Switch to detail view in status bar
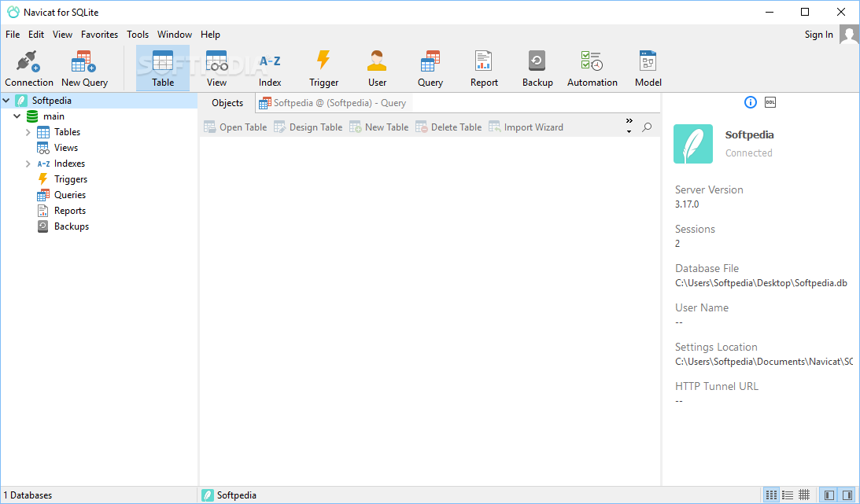 [x=804, y=495]
